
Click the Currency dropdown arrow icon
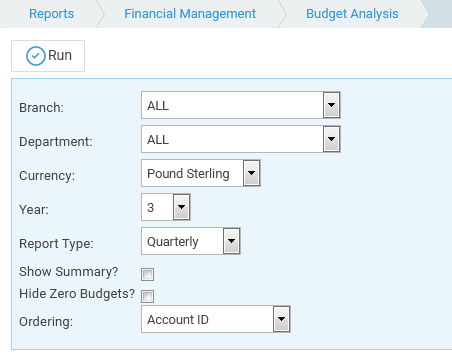(251, 173)
